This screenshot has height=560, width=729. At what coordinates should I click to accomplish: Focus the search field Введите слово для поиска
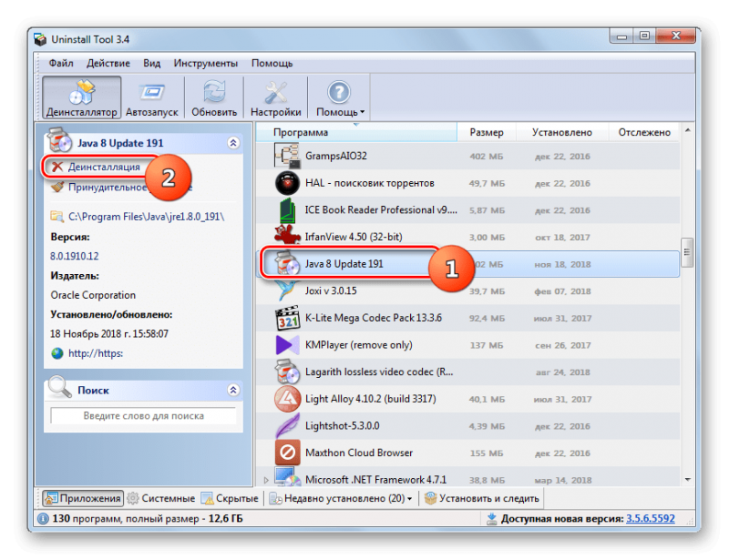click(143, 416)
